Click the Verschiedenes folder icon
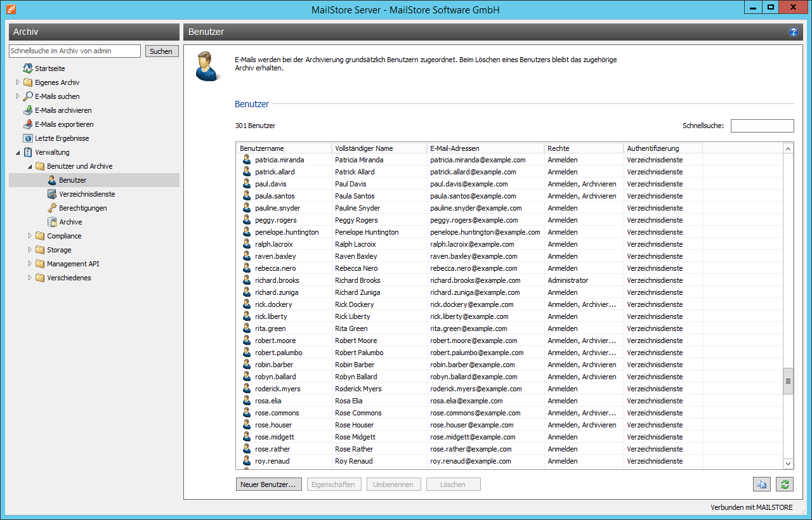 click(40, 278)
